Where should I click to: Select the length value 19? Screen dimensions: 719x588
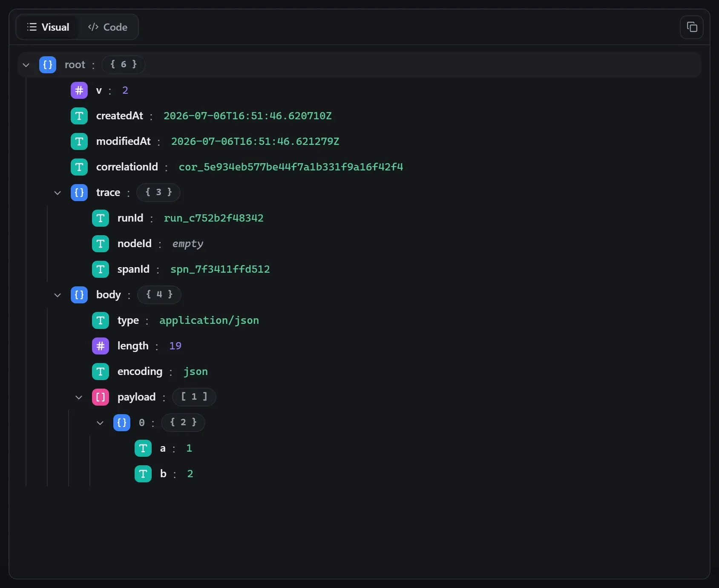pos(175,346)
